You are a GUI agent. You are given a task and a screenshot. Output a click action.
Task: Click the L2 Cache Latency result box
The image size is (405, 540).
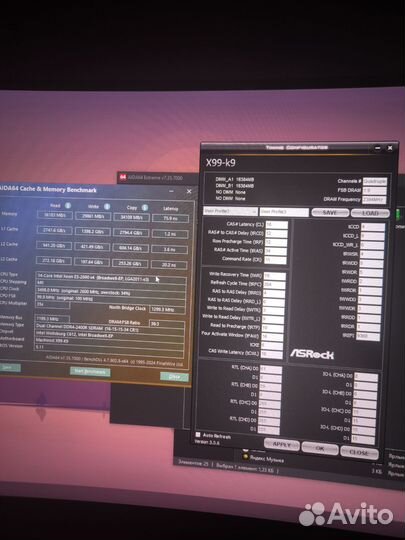(x=169, y=250)
